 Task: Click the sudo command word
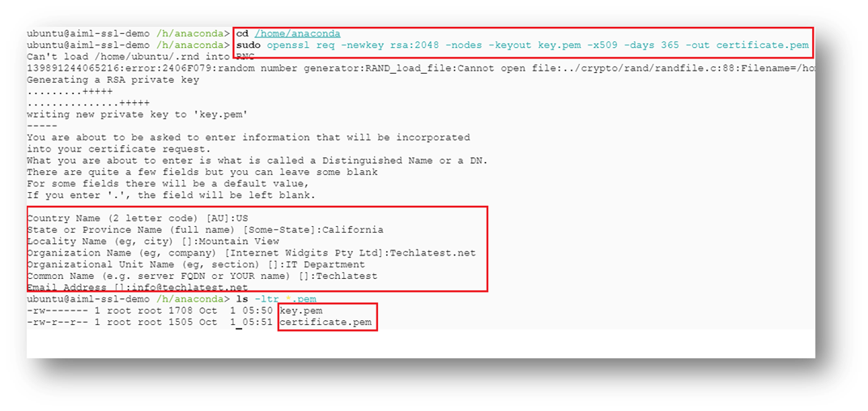249,45
